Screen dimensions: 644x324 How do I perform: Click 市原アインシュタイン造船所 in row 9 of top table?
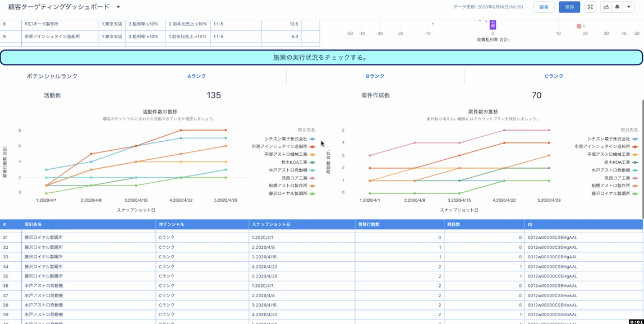(x=52, y=36)
